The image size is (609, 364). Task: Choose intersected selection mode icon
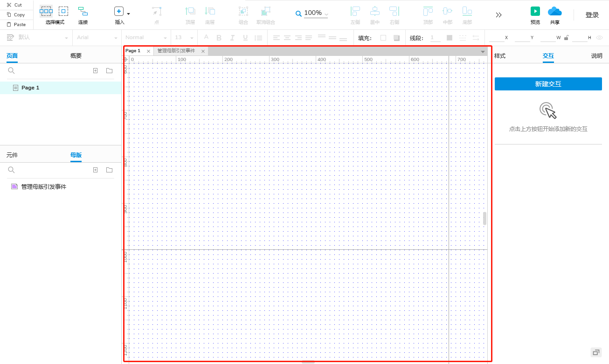click(46, 11)
